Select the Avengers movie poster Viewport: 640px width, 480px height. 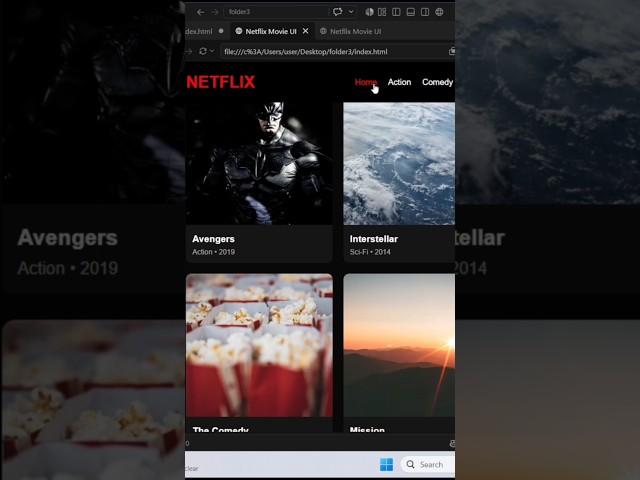259,163
